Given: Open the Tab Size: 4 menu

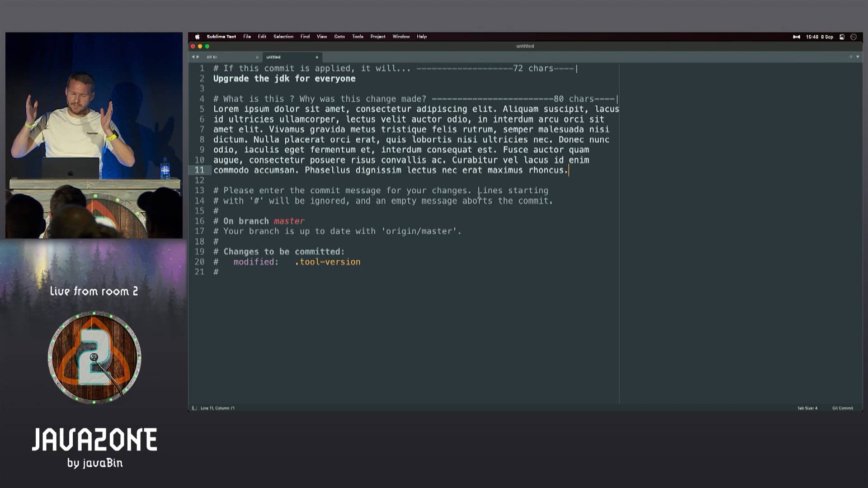Looking at the screenshot, I should 808,408.
